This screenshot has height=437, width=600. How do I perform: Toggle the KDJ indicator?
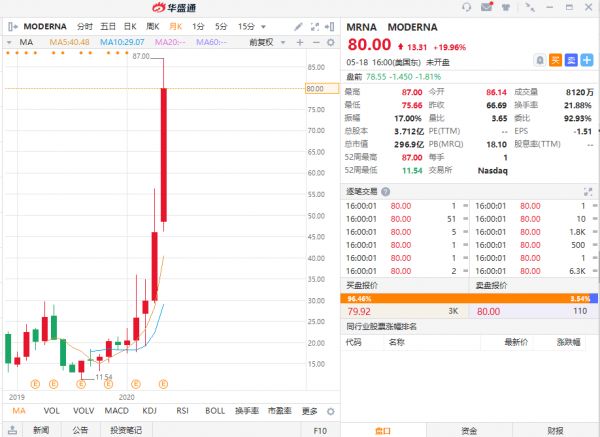pos(150,411)
